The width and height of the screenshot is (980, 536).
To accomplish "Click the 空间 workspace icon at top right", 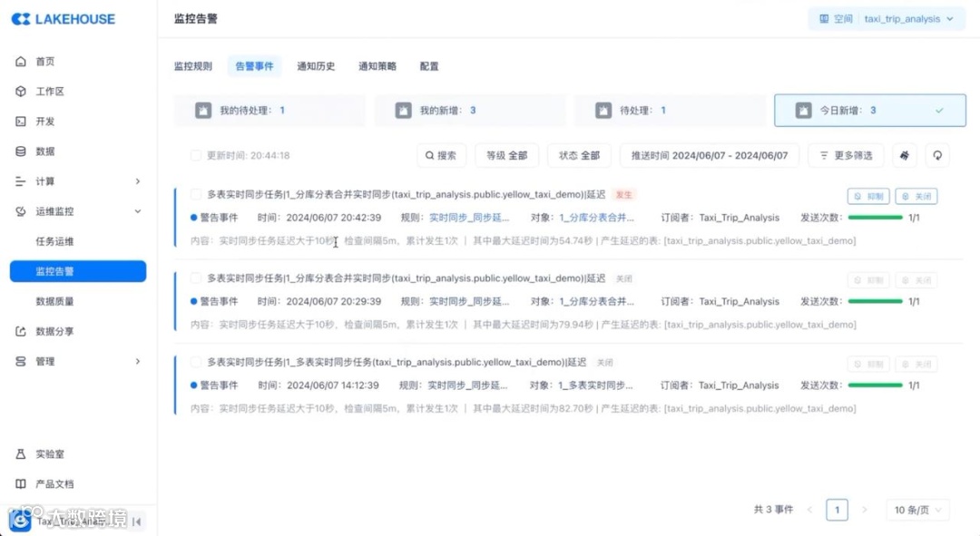I will pyautogui.click(x=824, y=19).
